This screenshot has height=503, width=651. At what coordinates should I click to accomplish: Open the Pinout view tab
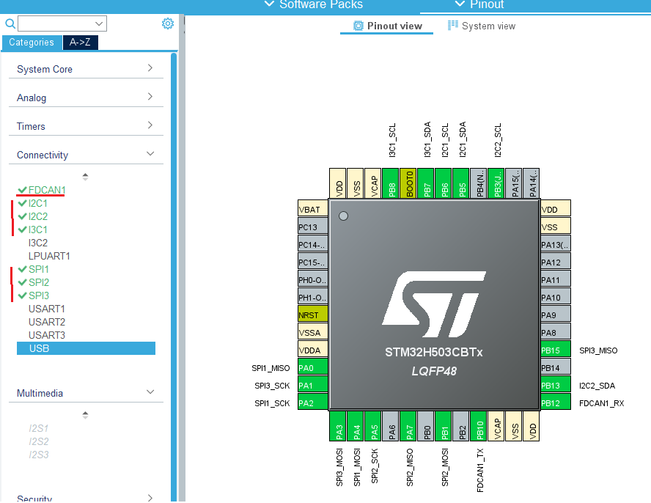(387, 26)
